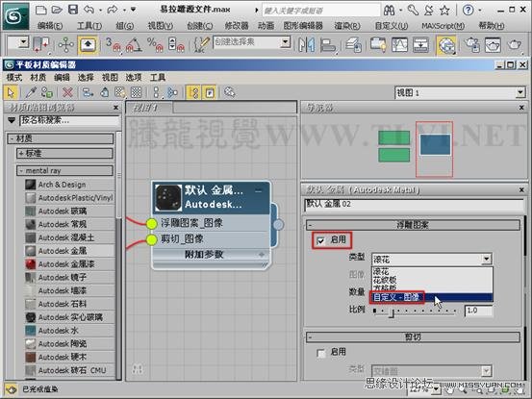Select 滚花 option in the dropdown list

tap(431, 271)
